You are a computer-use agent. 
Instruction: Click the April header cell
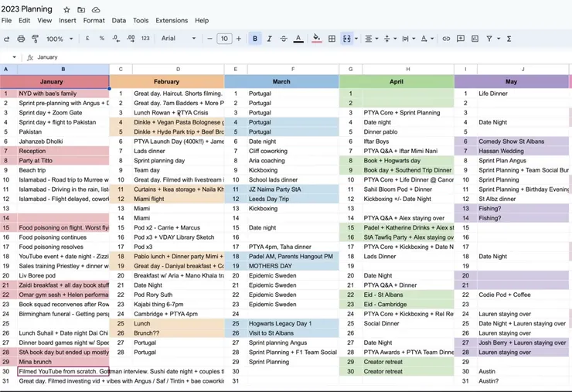click(397, 81)
